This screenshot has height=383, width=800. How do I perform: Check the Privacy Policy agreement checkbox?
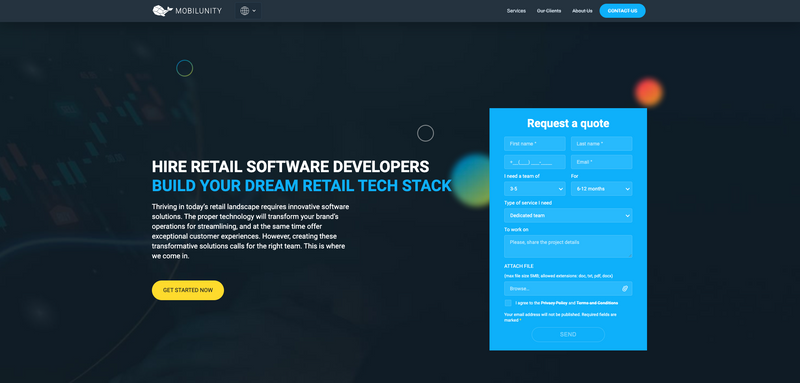(508, 303)
